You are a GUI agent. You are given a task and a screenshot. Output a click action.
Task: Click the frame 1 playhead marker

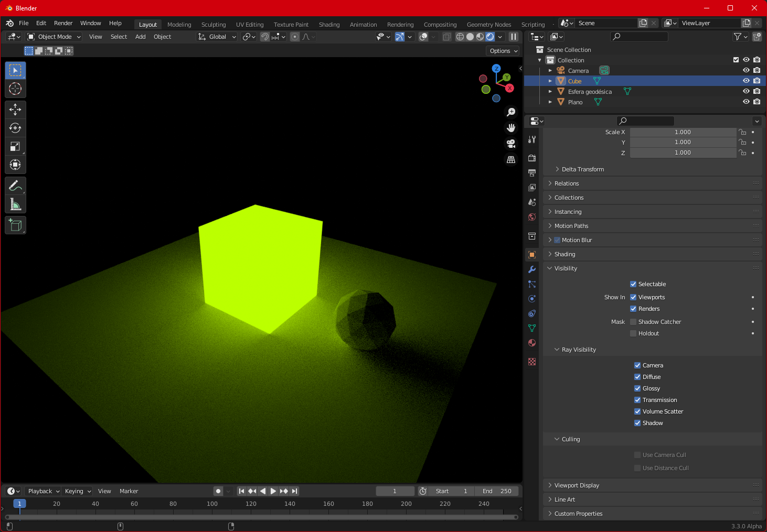click(19, 504)
